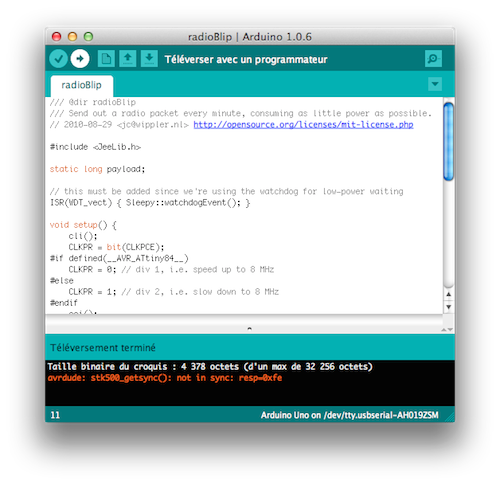Click the 'radioBlip | Arduino 1.0.6' title
500x485 pixels.
(250, 37)
